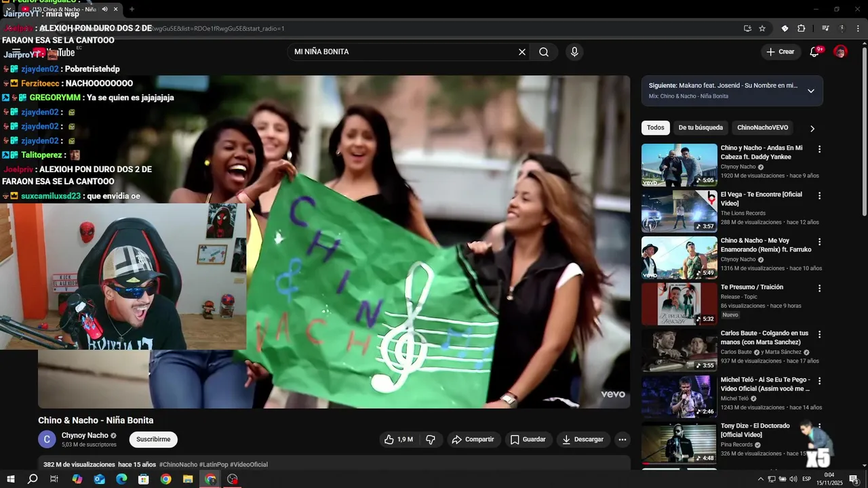Open options for Andas En Mi Cabeza video
The image size is (868, 488).
click(819, 149)
